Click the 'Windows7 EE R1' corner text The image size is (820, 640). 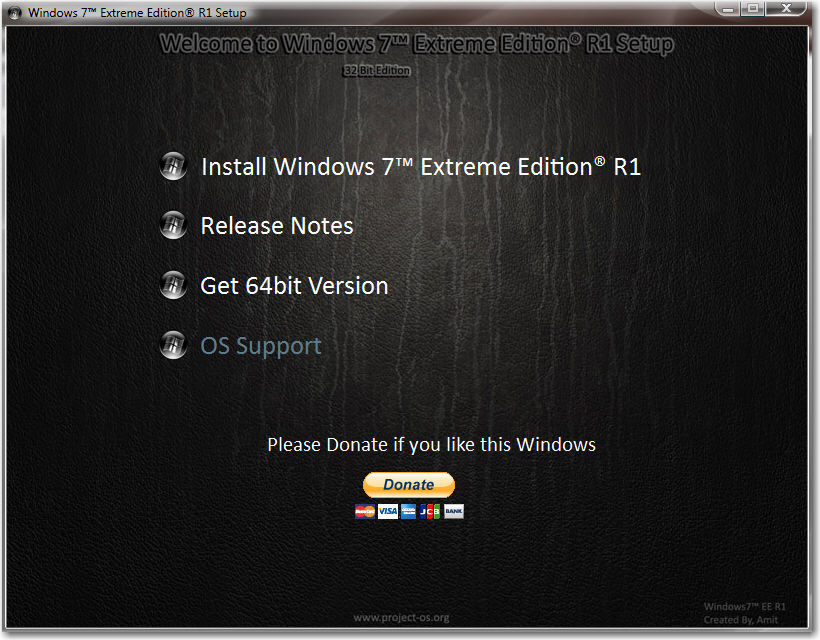tap(745, 607)
